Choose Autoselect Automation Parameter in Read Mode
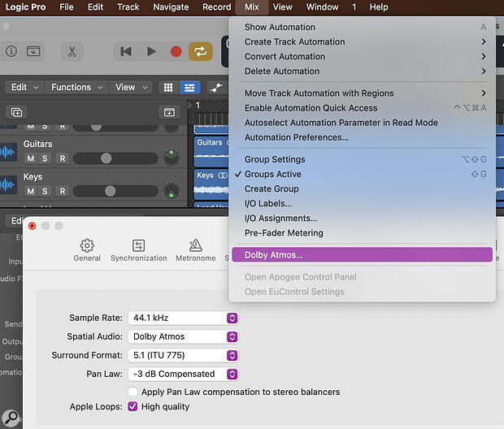This screenshot has height=429, width=504. click(362, 123)
